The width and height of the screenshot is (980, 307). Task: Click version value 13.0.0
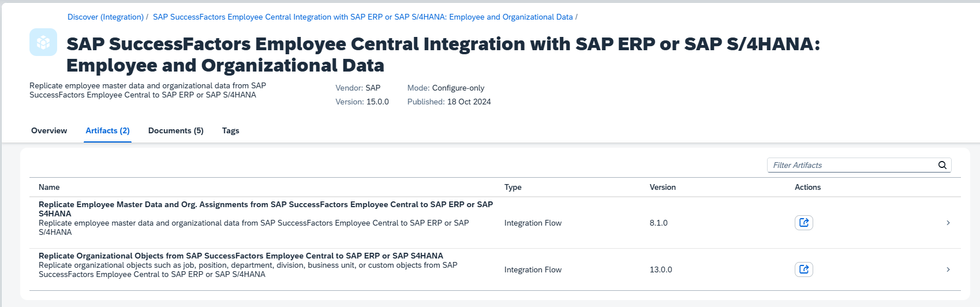point(661,269)
